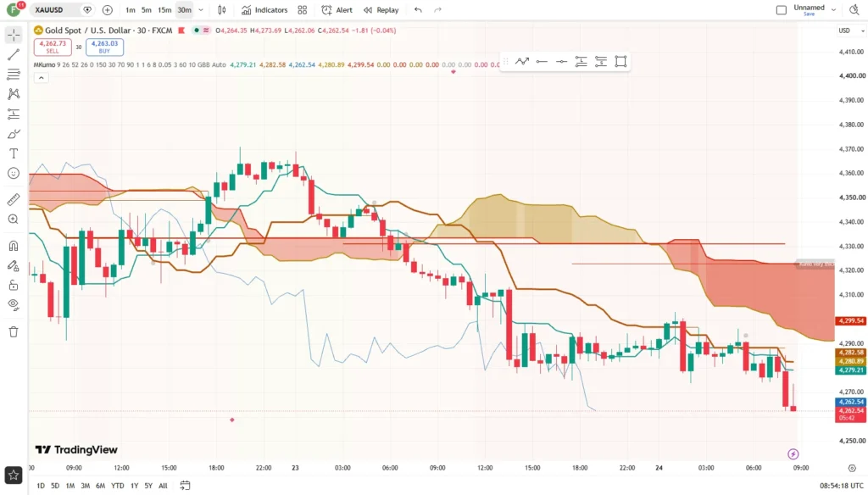Add symbol to compare with plus icon
The image size is (868, 495).
(108, 10)
